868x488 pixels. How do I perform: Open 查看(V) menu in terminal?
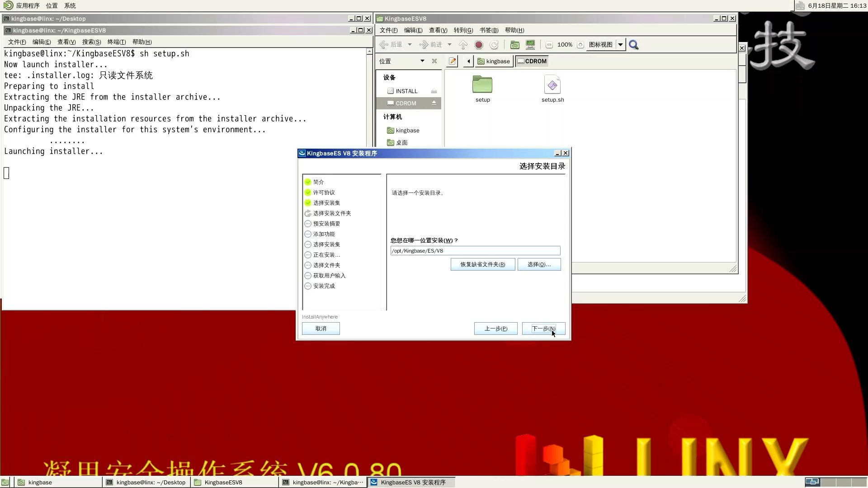(x=66, y=42)
